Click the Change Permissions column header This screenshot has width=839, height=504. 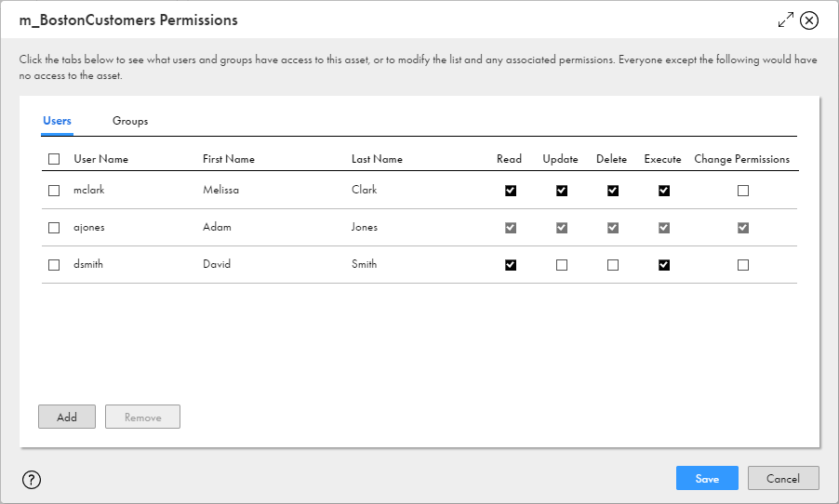pos(741,159)
